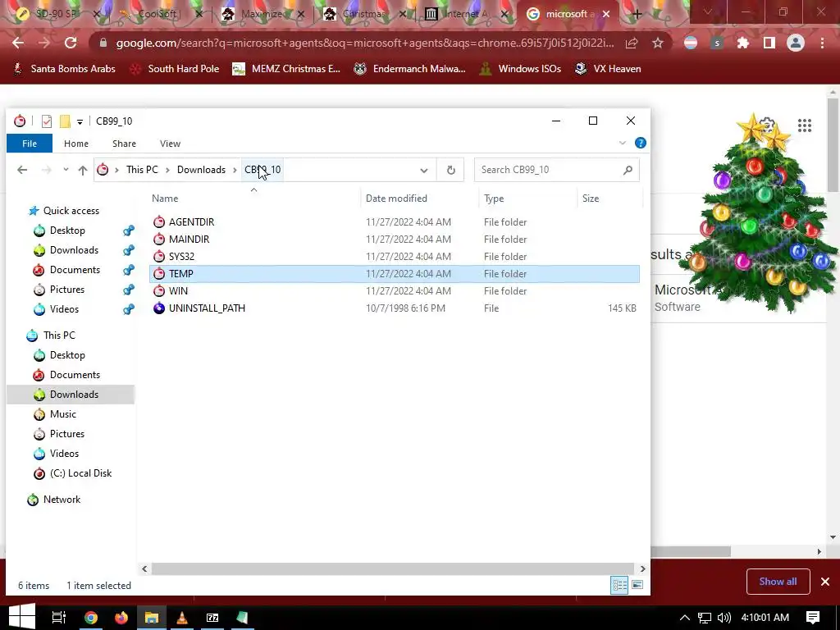Click new folder icon in title bar

coord(65,121)
